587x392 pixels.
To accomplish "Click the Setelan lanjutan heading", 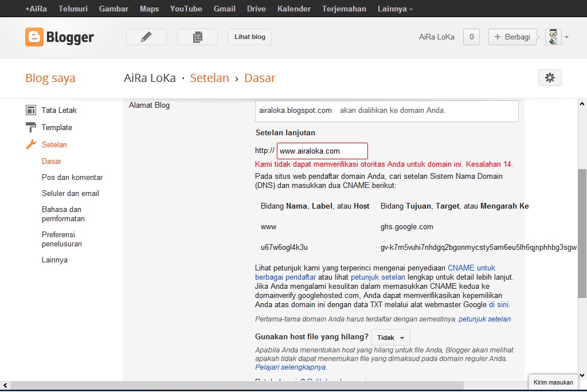I will click(x=285, y=132).
